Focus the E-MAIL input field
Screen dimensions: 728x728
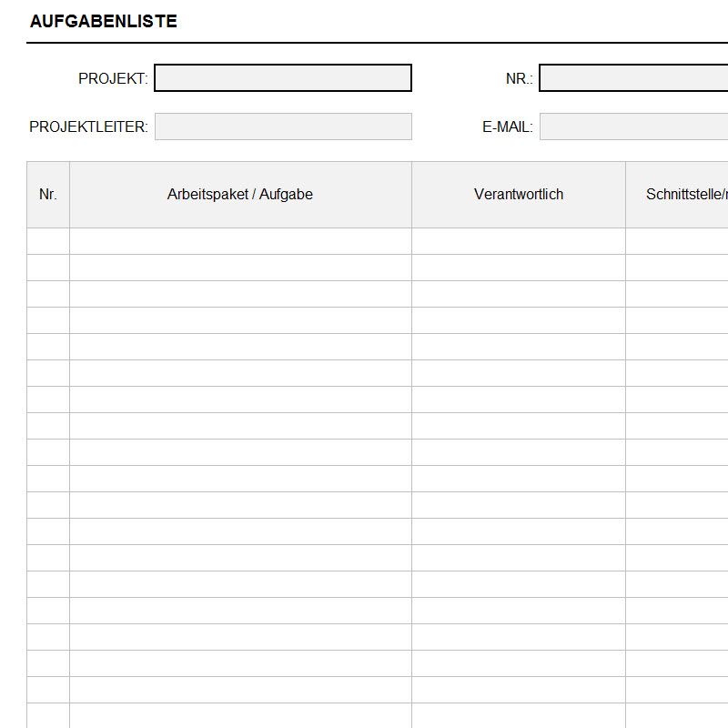pos(633,126)
